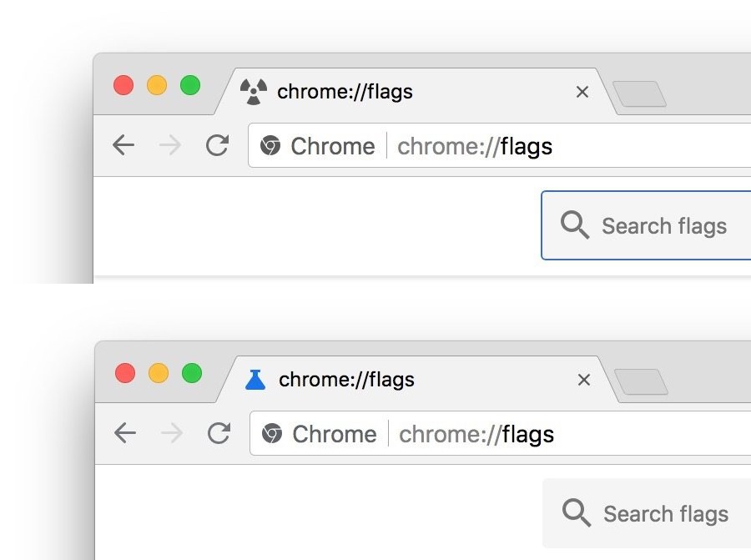The image size is (751, 560).
Task: Reload the page in the radioactive-icon tab's window
Action: (x=218, y=146)
